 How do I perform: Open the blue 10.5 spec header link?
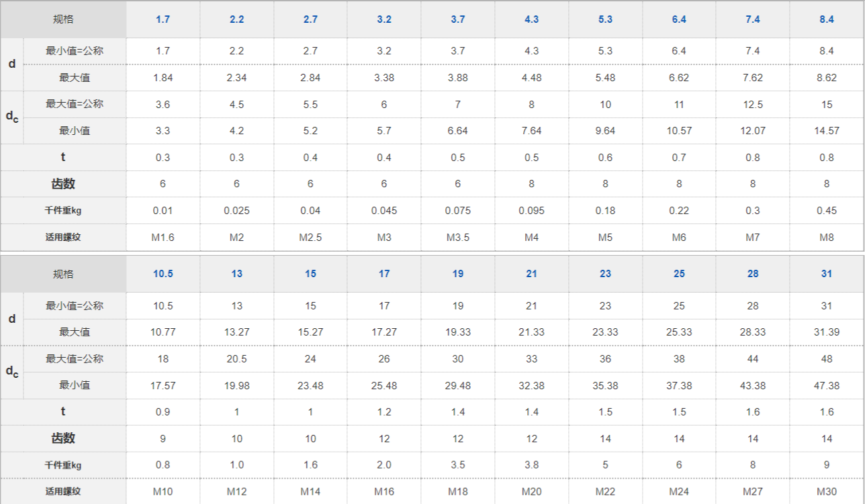(x=163, y=274)
